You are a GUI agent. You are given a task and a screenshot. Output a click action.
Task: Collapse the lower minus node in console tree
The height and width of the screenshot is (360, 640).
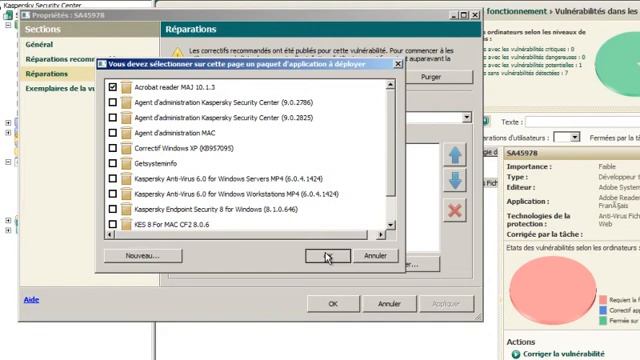coord(8,162)
